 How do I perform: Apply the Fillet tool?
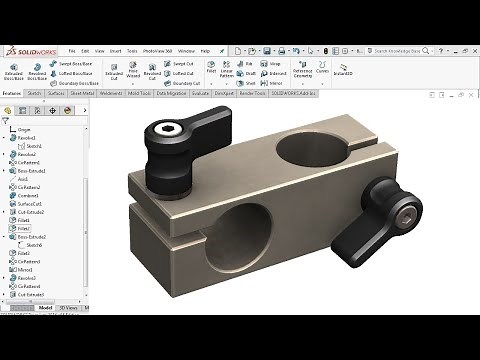point(211,67)
